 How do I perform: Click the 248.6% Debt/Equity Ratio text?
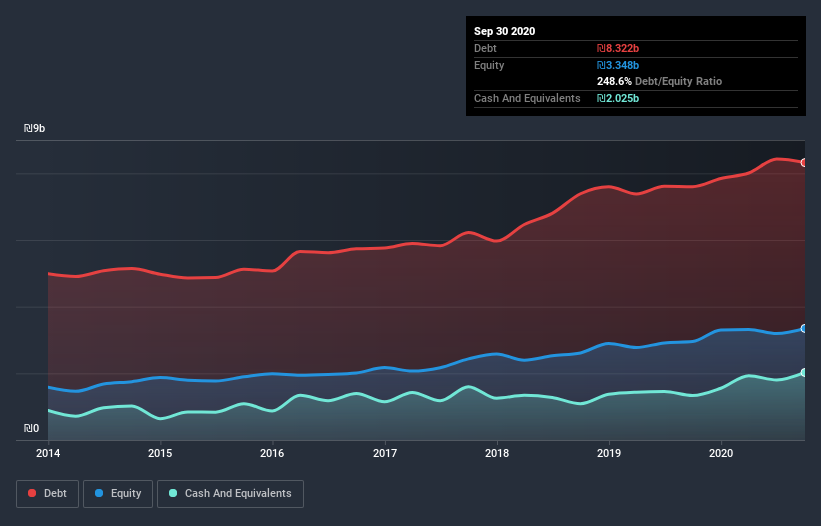(x=659, y=82)
